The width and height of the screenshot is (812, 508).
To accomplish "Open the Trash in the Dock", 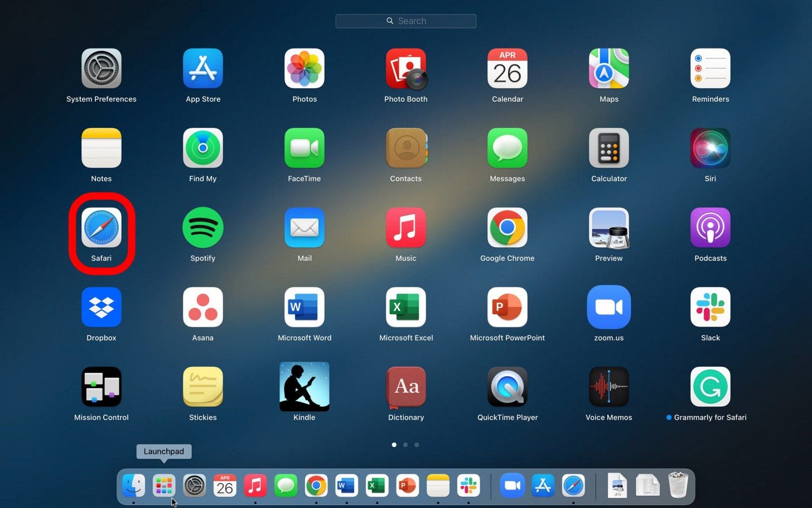I will click(678, 485).
